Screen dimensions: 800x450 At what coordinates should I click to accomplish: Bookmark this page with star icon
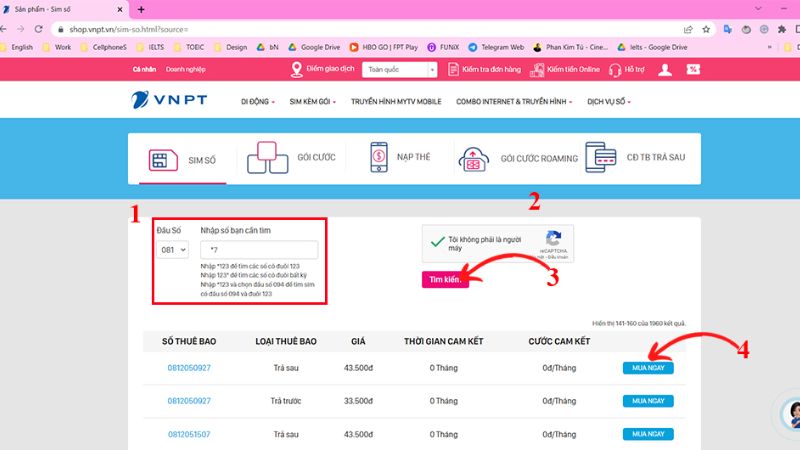coord(706,29)
